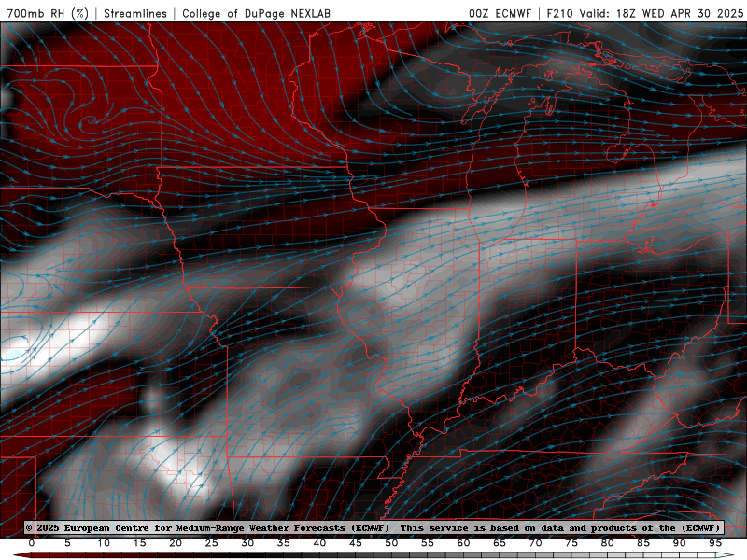Click the colorbar tick label "25"
This screenshot has width=747, height=560.
click(212, 543)
